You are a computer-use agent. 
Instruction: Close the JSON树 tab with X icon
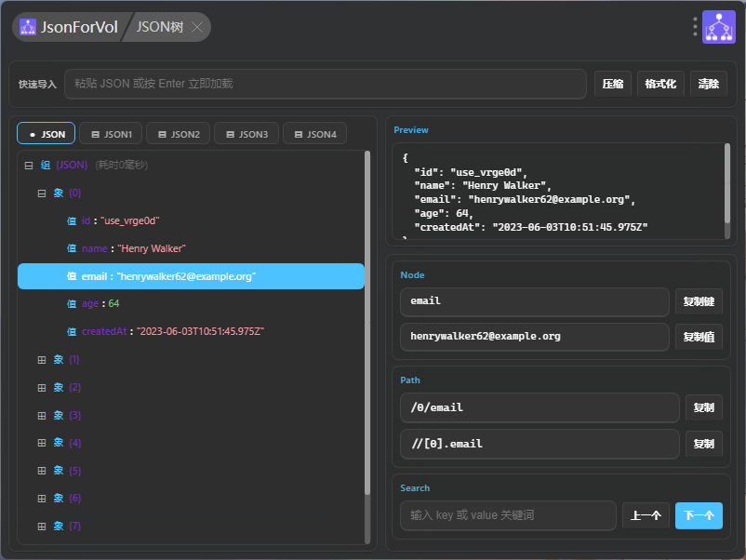tap(197, 27)
